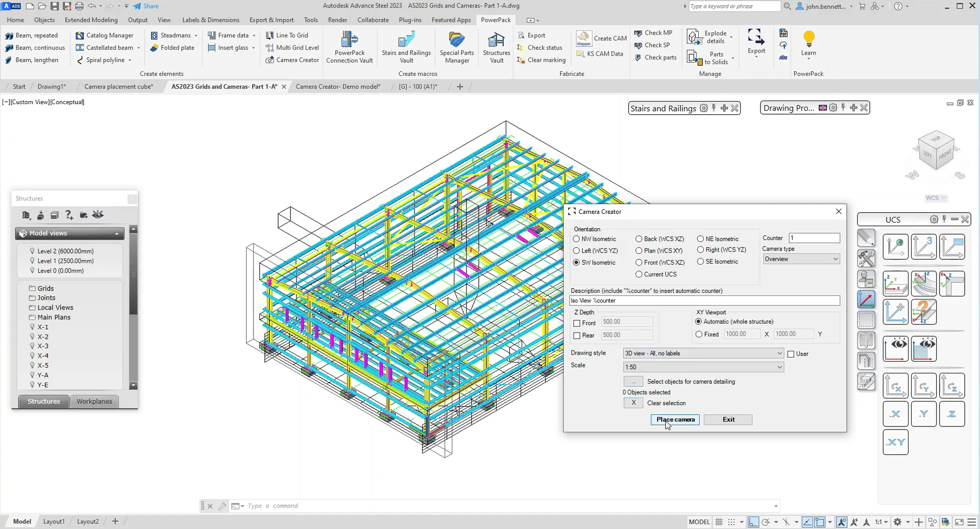
Task: Open the Drawing style dropdown
Action: pyautogui.click(x=703, y=353)
